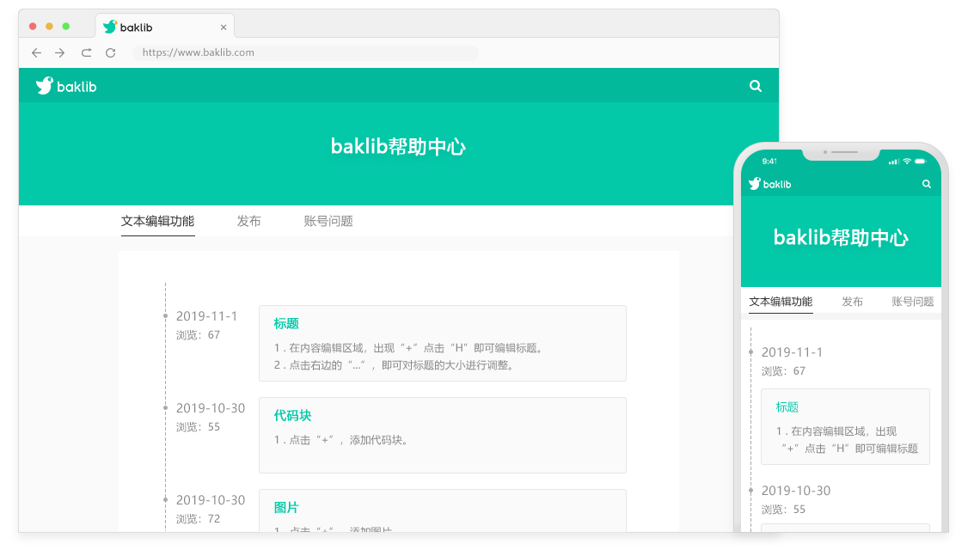This screenshot has width=980, height=550.
Task: Click the phone date text 2019-11-1
Action: click(x=792, y=351)
